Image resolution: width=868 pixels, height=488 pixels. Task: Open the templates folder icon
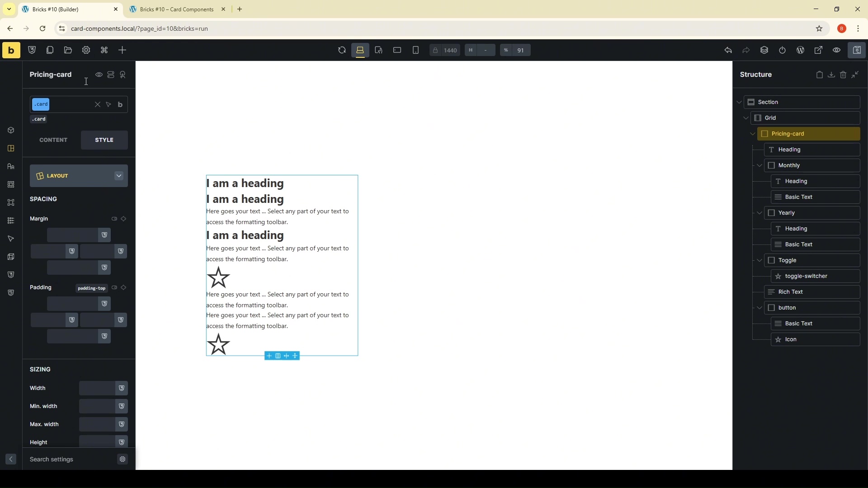68,50
